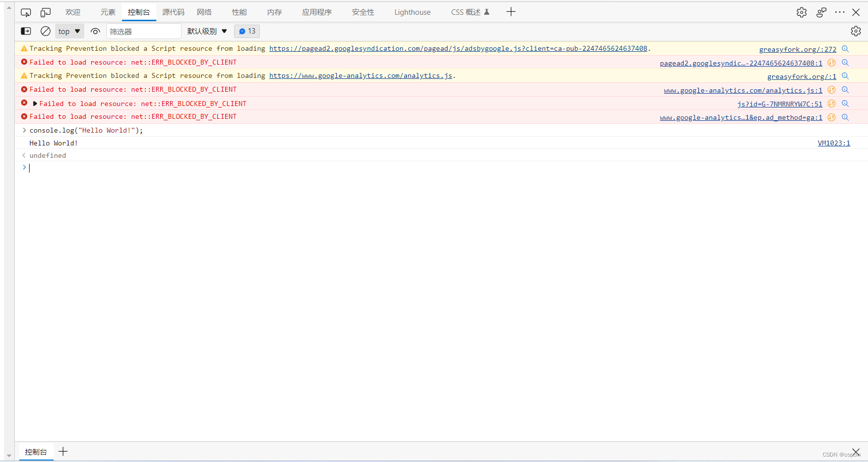The height and width of the screenshot is (462, 868).
Task: Open the 应用程序 tab
Action: click(x=317, y=12)
